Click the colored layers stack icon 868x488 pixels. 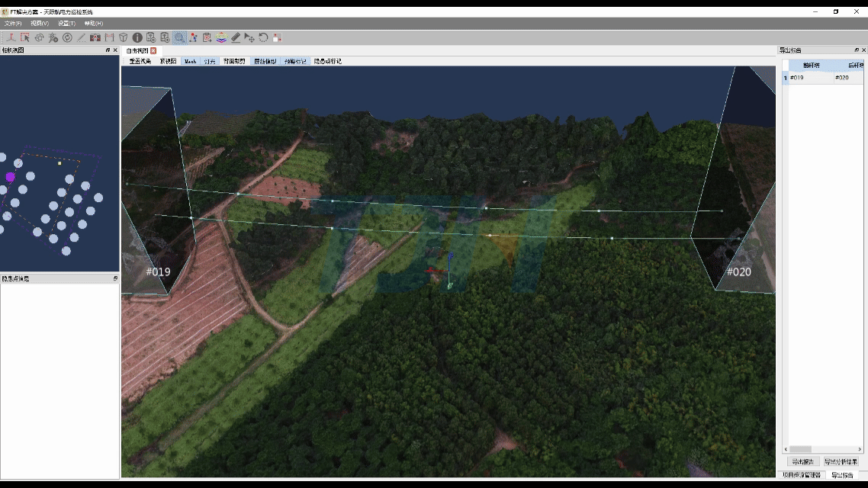click(x=221, y=37)
